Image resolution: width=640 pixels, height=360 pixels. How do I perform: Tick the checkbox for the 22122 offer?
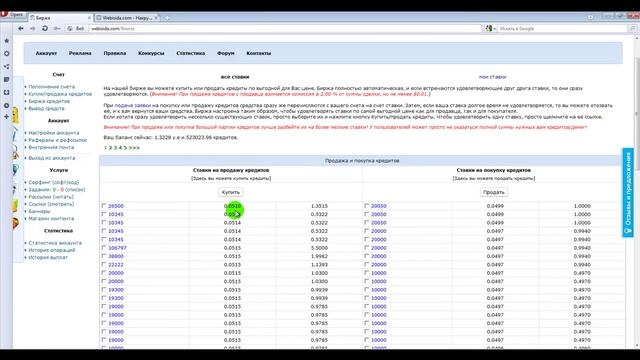[104, 264]
